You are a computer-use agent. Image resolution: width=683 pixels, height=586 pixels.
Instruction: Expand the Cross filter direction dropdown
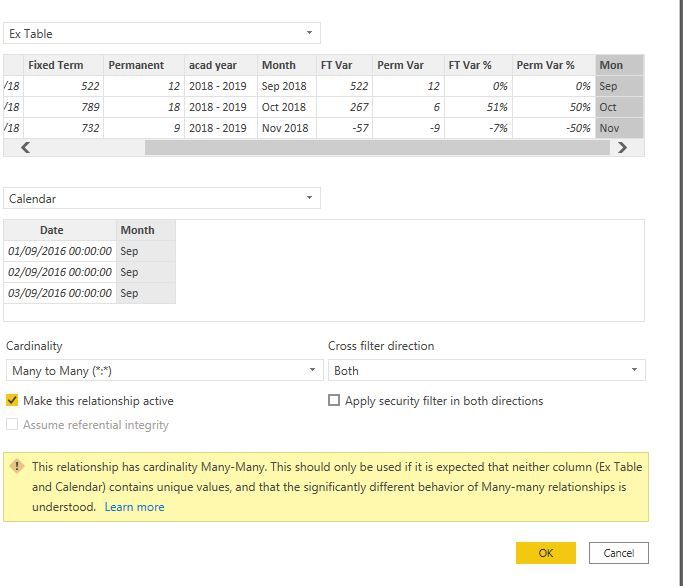(x=487, y=370)
